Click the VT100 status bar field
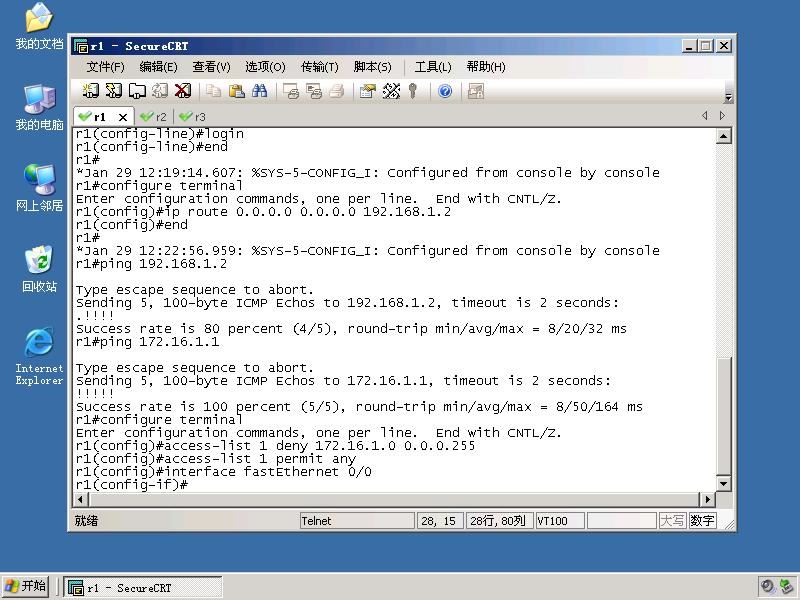Viewport: 800px width, 600px height. coord(560,521)
